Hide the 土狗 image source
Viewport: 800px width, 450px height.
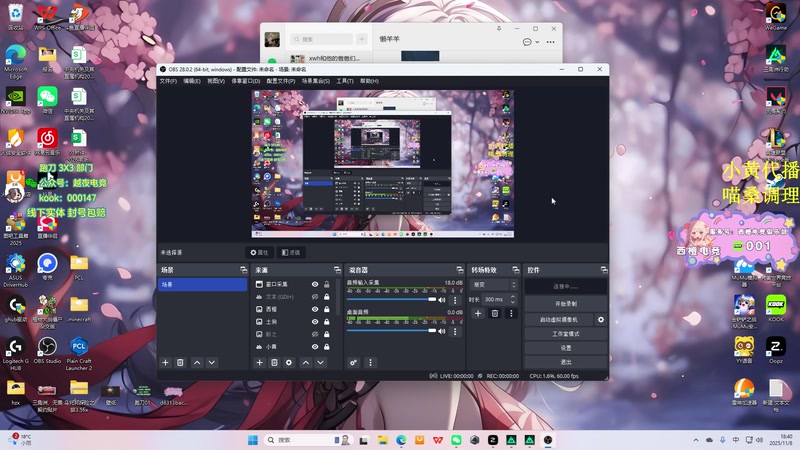pos(315,322)
